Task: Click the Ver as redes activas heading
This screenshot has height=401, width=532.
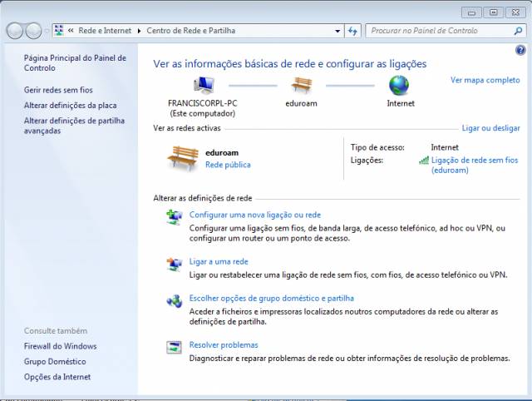Action: [x=187, y=128]
